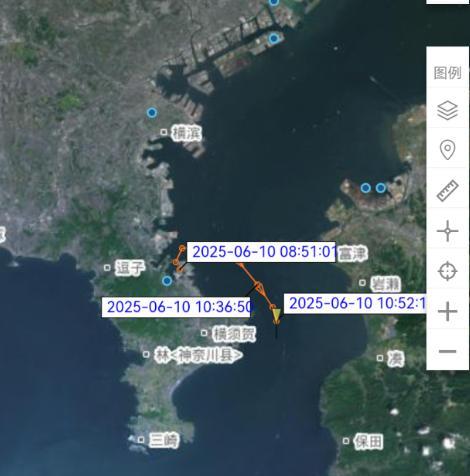Image resolution: width=470 pixels, height=476 pixels.
Task: Open the 图例 legend panel
Action: point(447,73)
